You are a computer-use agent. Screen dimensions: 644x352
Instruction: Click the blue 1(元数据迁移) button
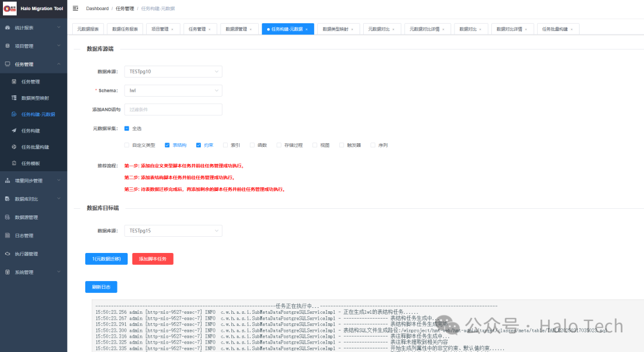coord(106,259)
